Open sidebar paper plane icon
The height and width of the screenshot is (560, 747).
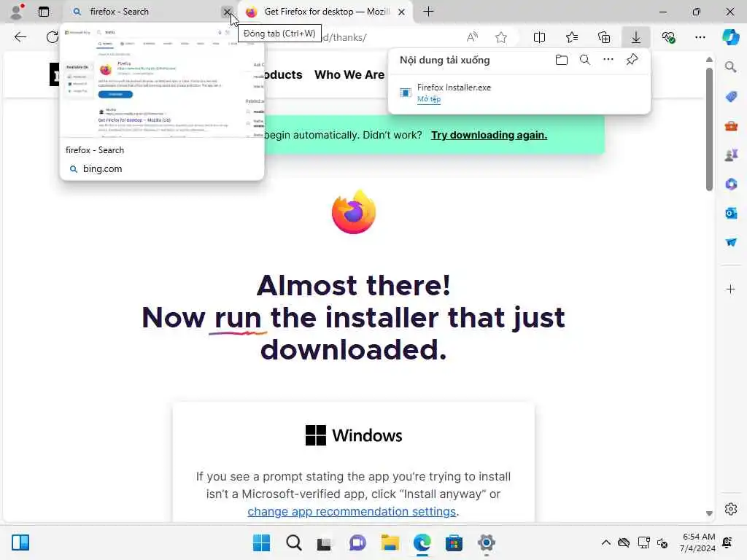point(731,242)
